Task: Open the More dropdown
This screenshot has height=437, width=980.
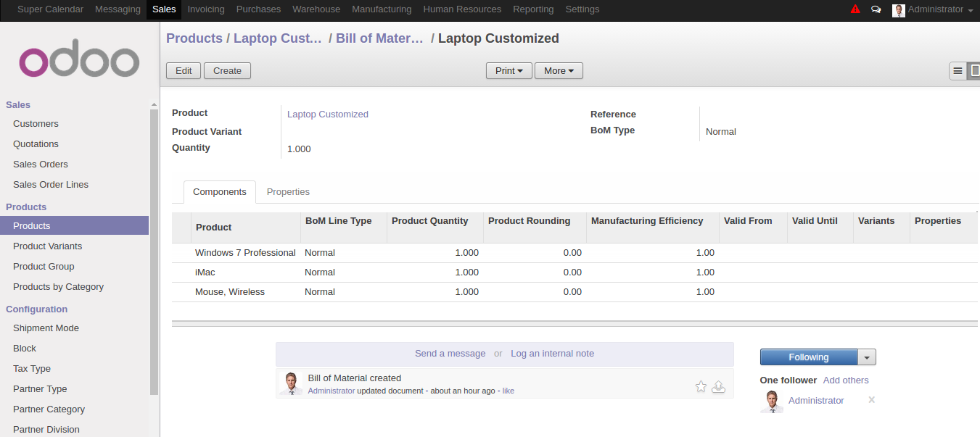Action: (559, 70)
